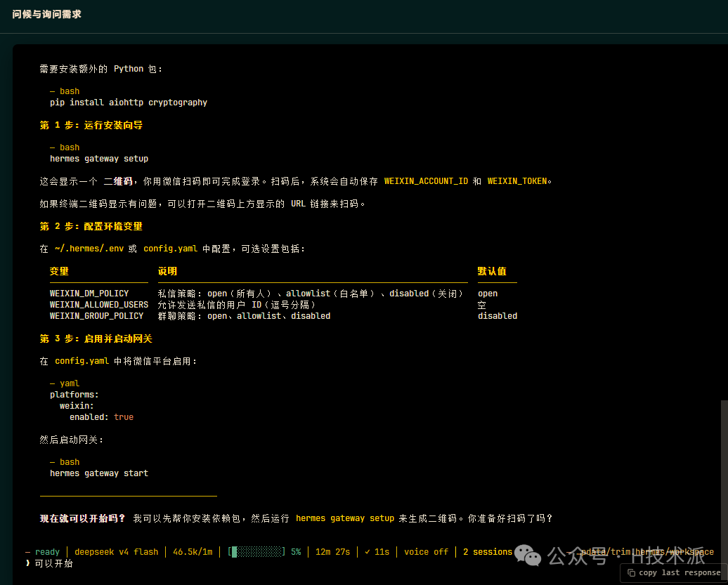728x585 pixels.
Task: Click the WEIXIN_ALLOWED_USERS table cell
Action: 99,305
